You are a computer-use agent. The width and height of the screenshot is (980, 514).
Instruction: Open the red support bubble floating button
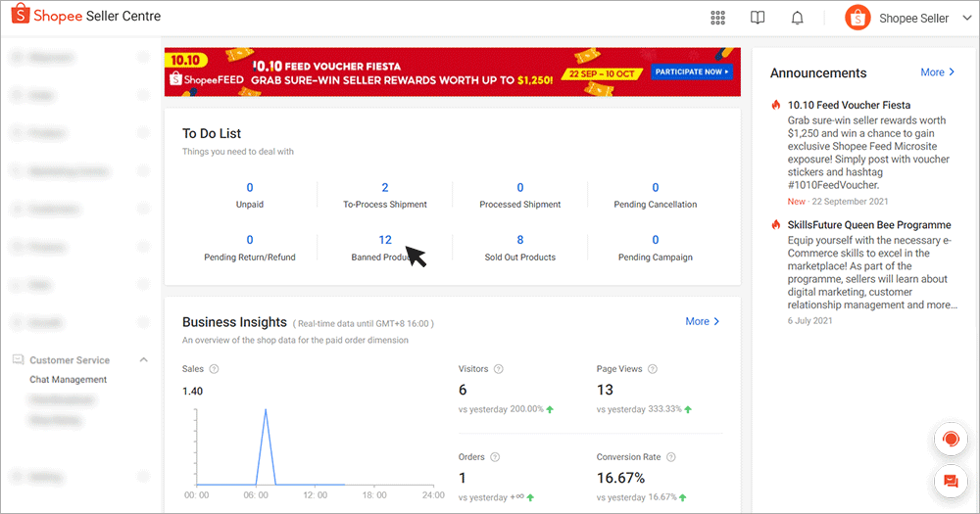click(951, 439)
